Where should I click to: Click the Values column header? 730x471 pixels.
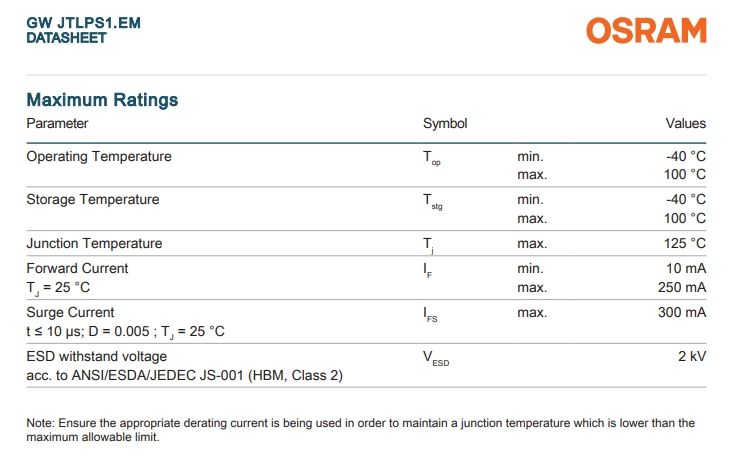tap(686, 124)
